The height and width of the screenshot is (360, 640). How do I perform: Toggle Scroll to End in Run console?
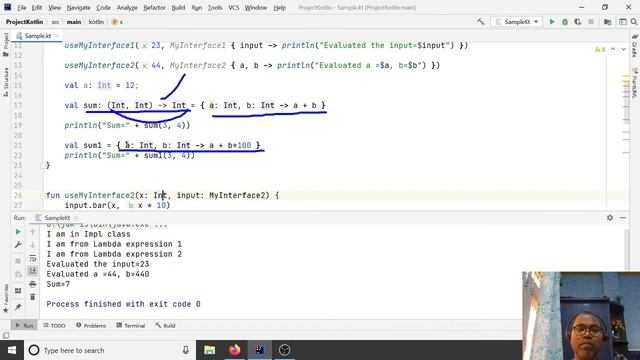click(x=33, y=271)
